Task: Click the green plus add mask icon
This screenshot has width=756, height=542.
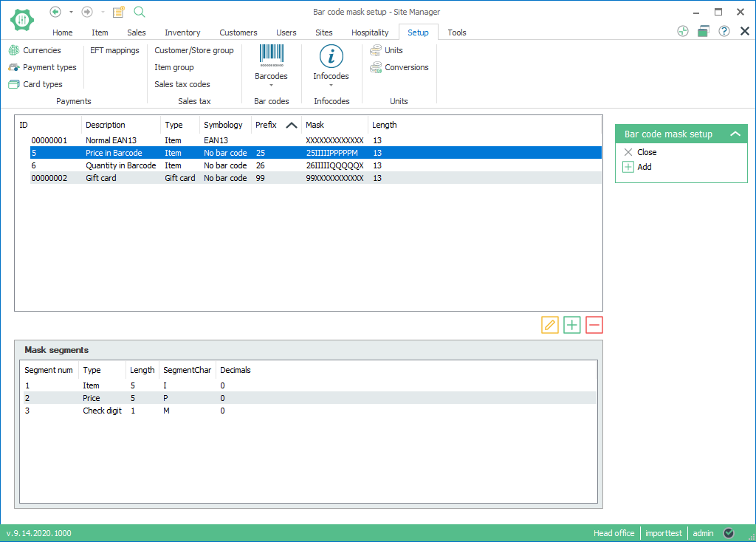Action: [572, 325]
